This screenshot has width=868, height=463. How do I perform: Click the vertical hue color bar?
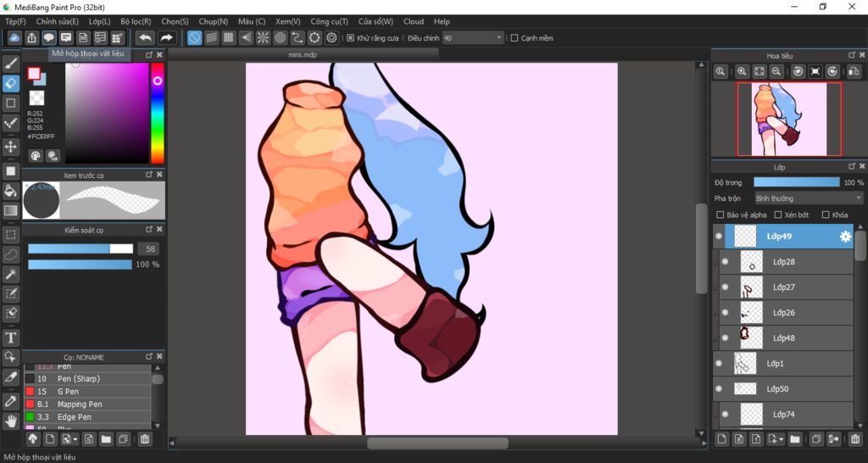157,113
